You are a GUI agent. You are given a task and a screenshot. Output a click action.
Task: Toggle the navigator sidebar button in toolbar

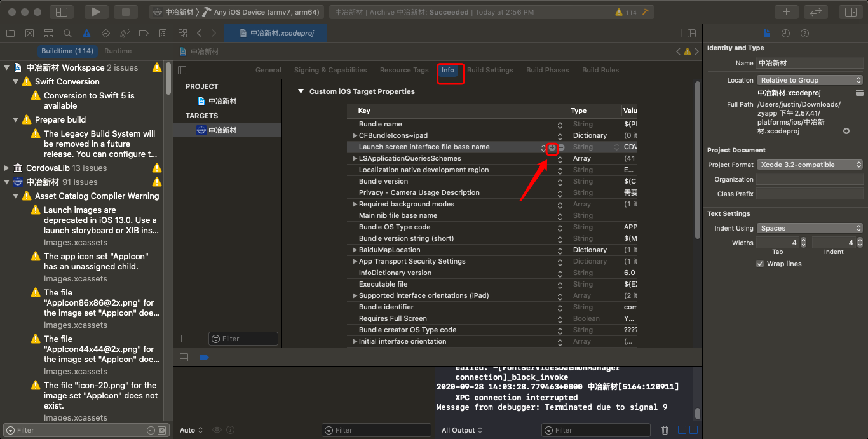62,11
